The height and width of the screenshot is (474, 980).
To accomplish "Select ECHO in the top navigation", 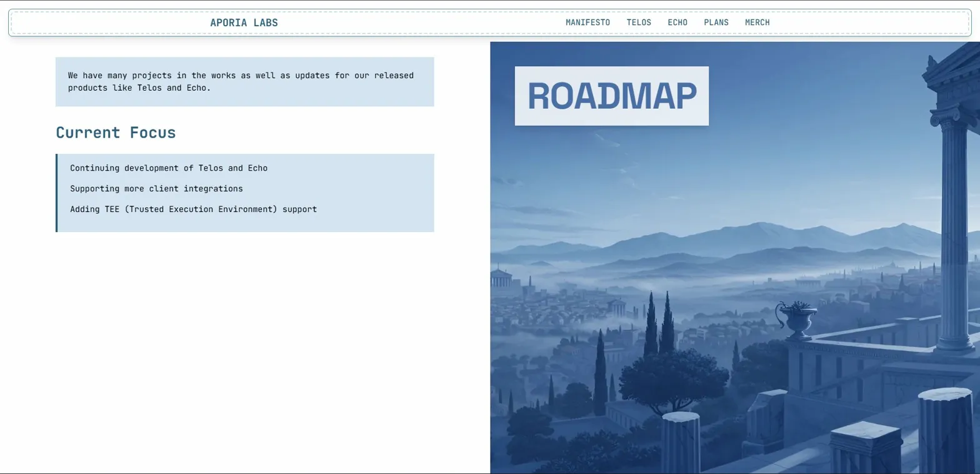I will coord(677,23).
